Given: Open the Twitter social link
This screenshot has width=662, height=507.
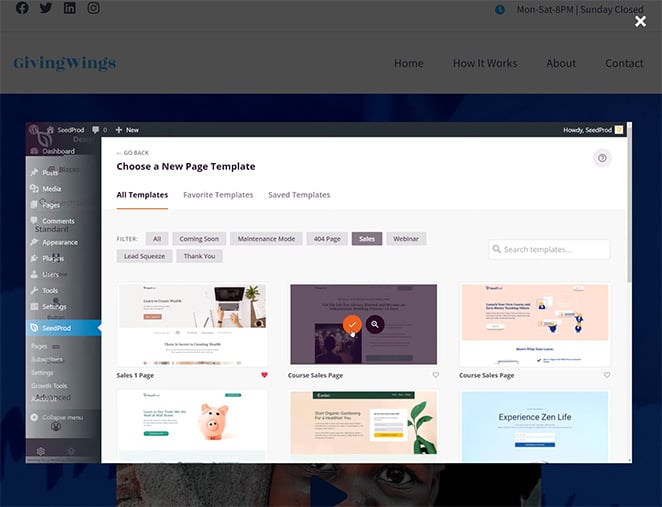Looking at the screenshot, I should [46, 8].
